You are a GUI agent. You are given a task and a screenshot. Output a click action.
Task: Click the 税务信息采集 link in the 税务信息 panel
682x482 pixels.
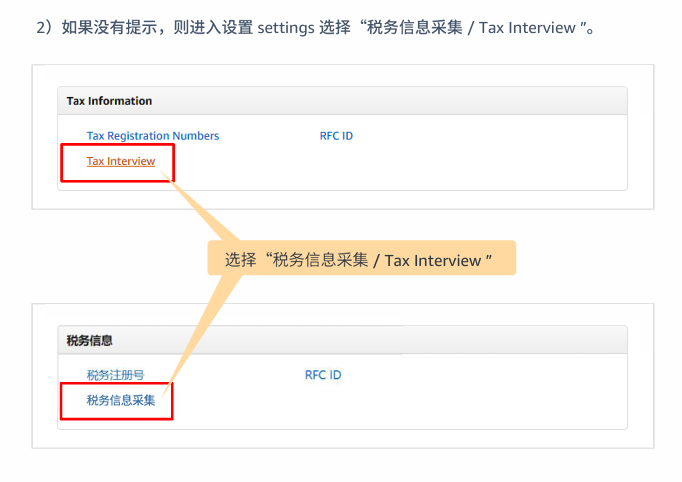pos(121,401)
